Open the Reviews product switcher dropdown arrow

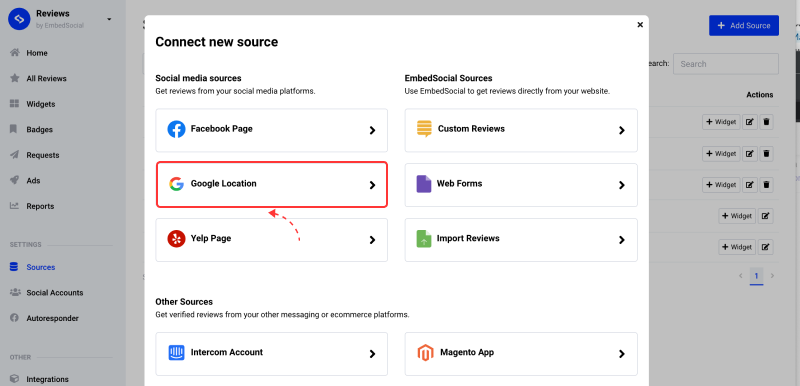click(x=109, y=19)
